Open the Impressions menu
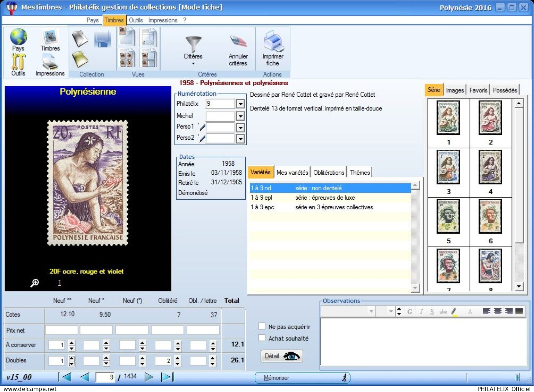Viewport: 534px width, 392px height. 163,20
